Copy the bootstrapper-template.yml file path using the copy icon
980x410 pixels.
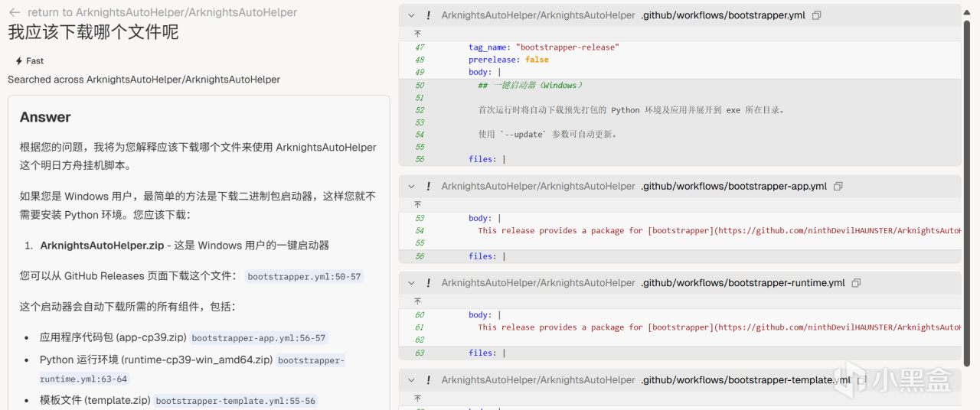tap(862, 379)
